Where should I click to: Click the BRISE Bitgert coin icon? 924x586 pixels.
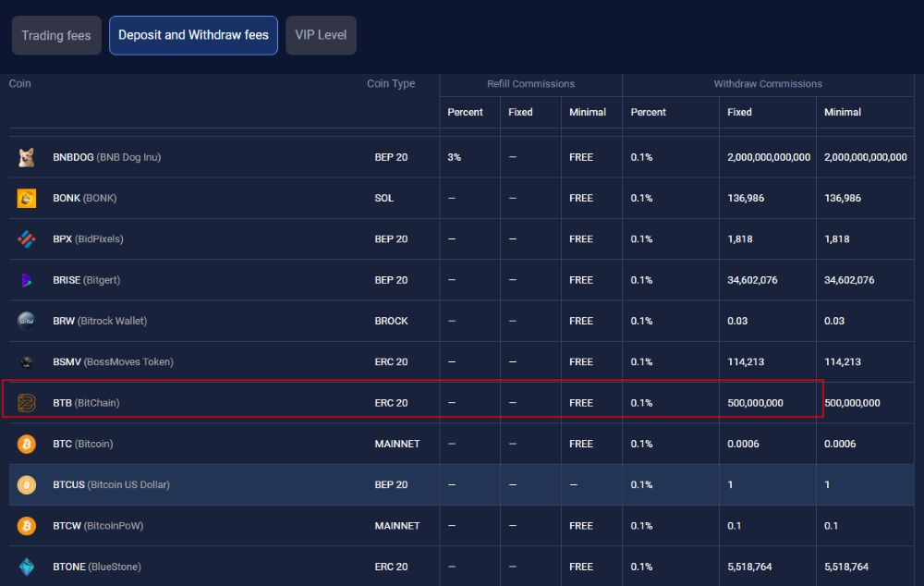pyautogui.click(x=27, y=280)
